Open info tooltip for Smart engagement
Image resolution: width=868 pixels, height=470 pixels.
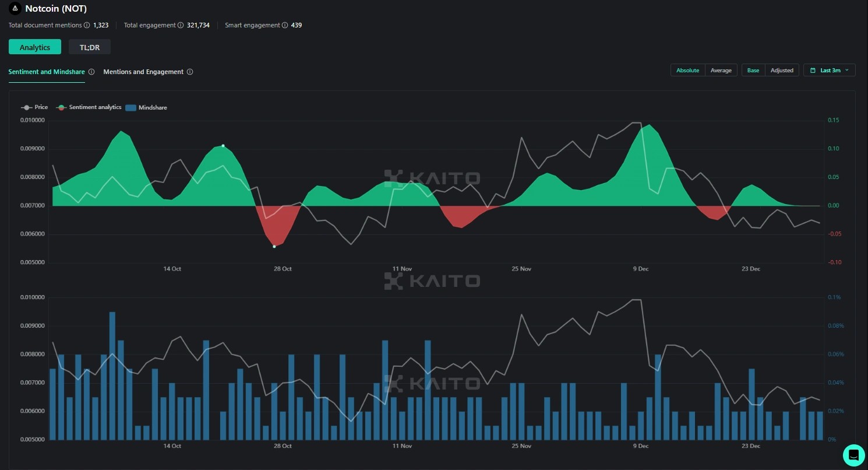coord(284,25)
